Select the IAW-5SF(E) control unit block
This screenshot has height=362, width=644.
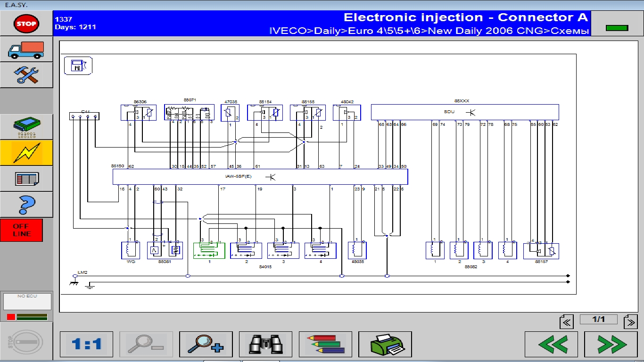click(260, 177)
